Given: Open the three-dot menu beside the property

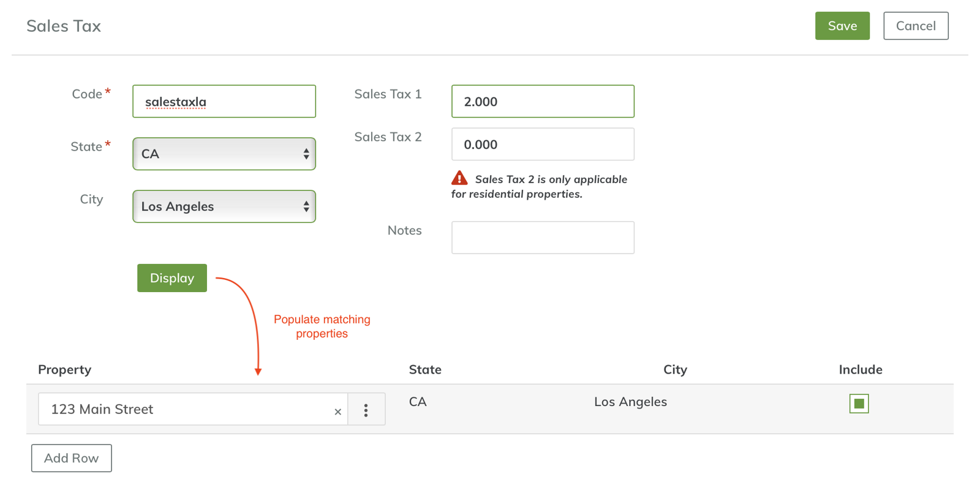Looking at the screenshot, I should (366, 410).
